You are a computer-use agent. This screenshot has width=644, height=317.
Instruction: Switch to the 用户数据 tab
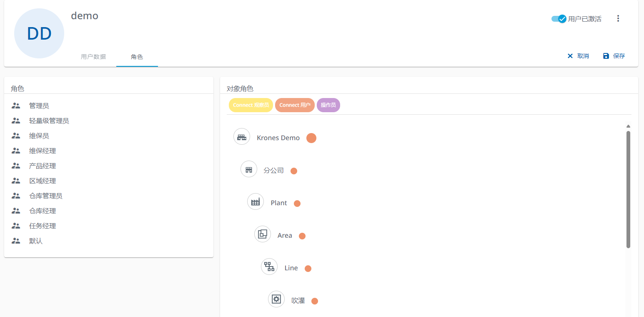(93, 57)
